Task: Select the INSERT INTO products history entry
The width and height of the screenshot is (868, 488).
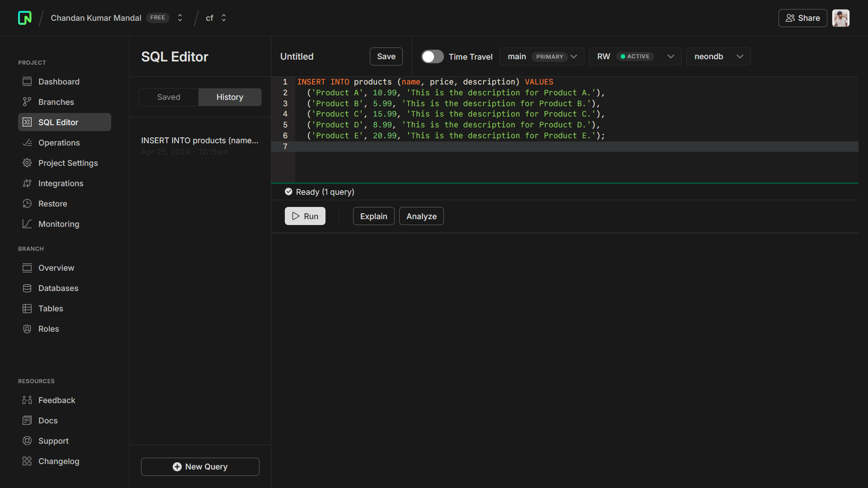Action: [x=200, y=145]
